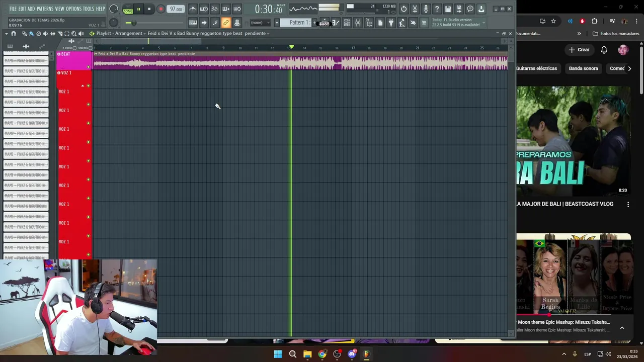Open the OPTIONS menu
The height and width of the screenshot is (362, 644).
[73, 9]
